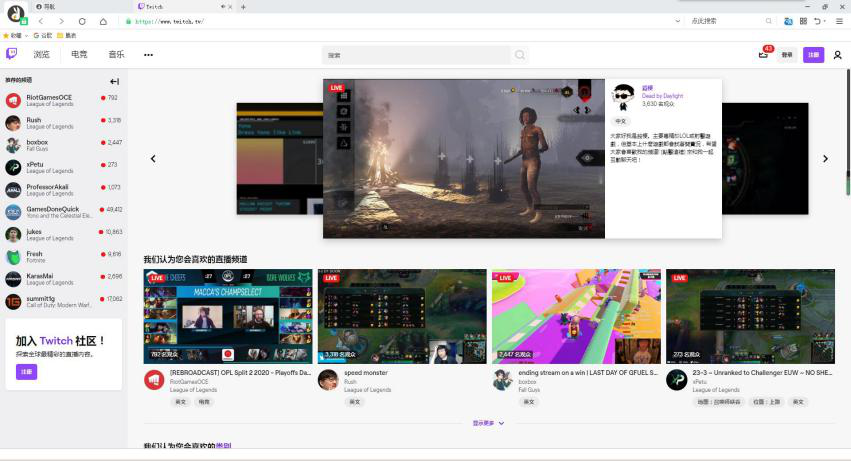Click the browser search box magnifier icon
The image size is (851, 461).
[769, 21]
